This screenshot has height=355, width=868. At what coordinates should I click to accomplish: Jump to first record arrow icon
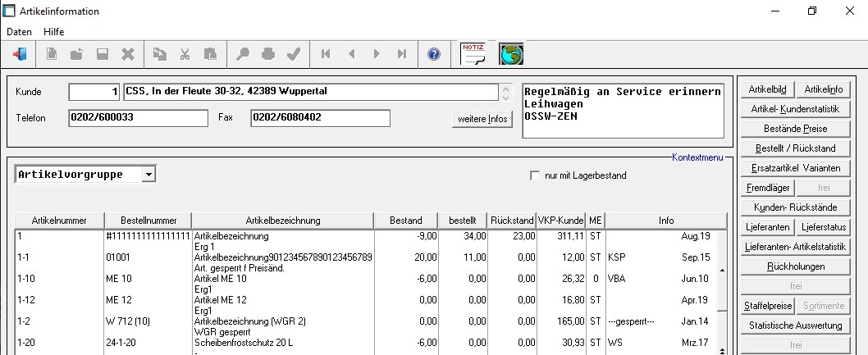(326, 54)
